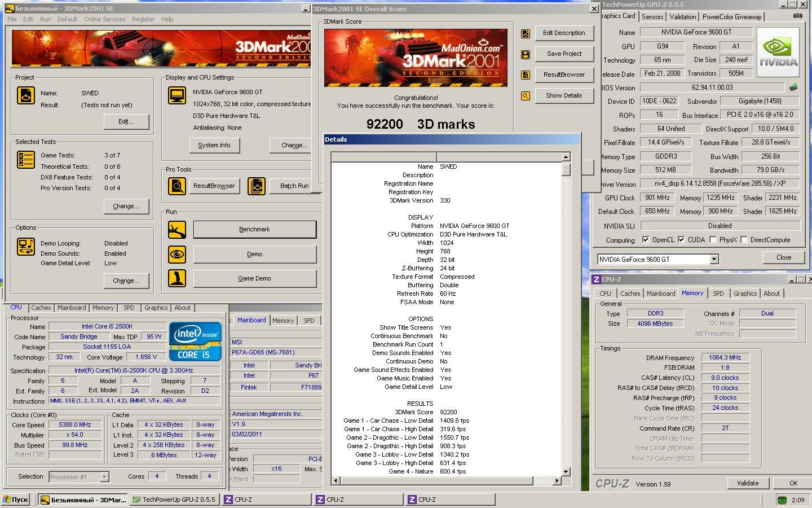The height and width of the screenshot is (508, 812).
Task: Click the camera screenshot icon in GPU-Z
Action: click(797, 16)
